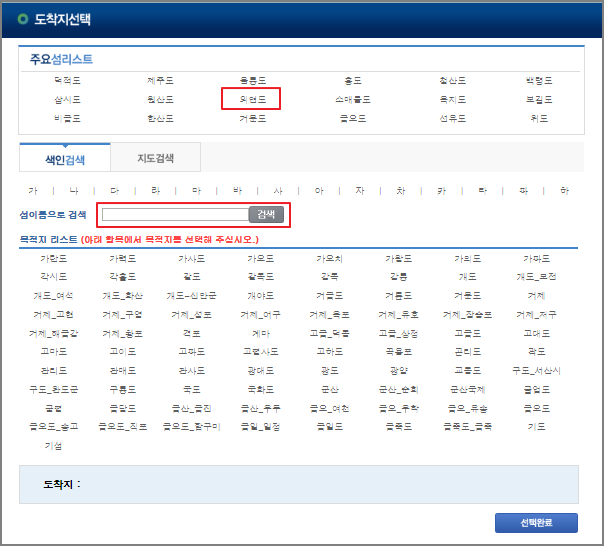Select destination 거제_어구
The image size is (604, 546).
260,314
